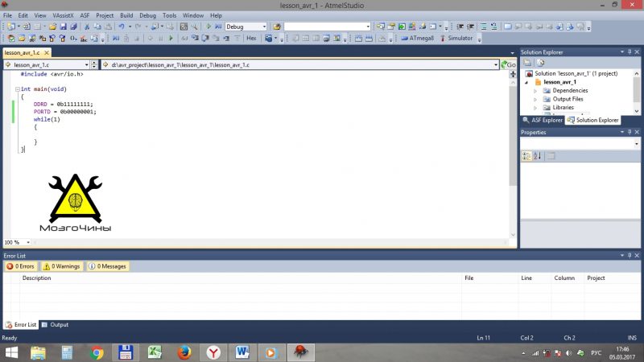Toggle the 0 Messages filter

click(108, 266)
